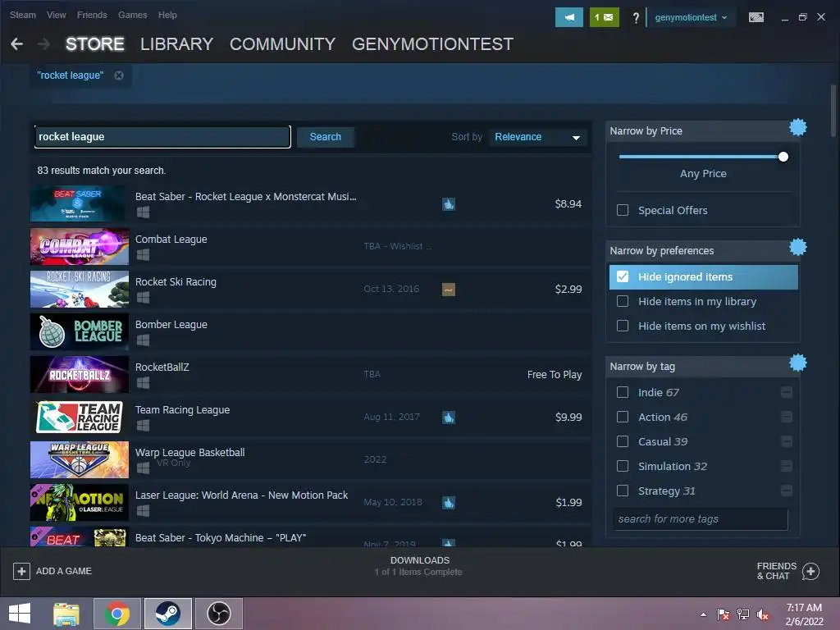The height and width of the screenshot is (630, 840).
Task: Toggle Big Picture mode icon
Action: pyautogui.click(x=756, y=18)
